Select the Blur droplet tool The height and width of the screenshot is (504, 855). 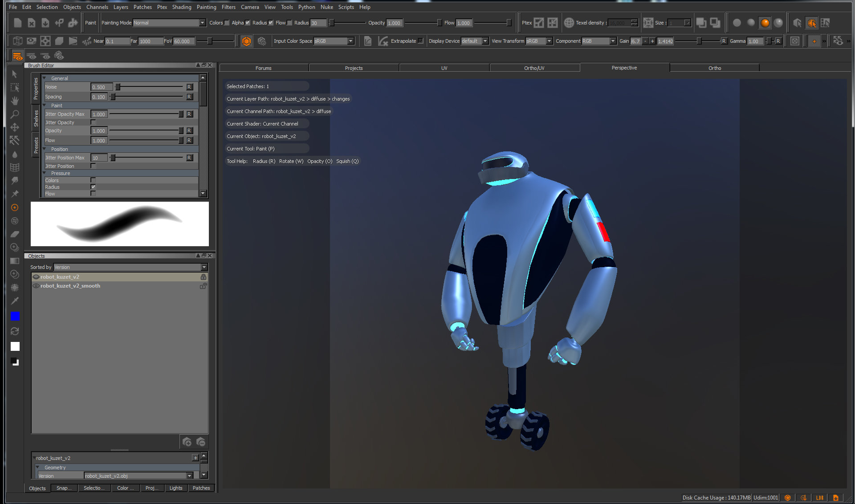(15, 154)
